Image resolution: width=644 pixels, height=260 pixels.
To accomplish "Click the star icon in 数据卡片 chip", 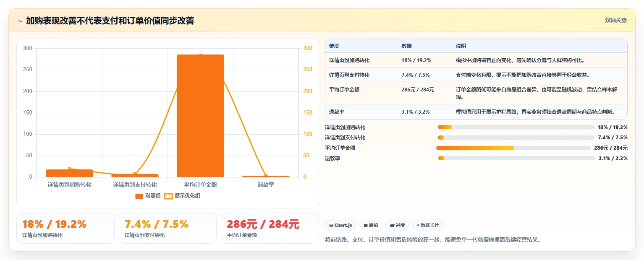I will (418, 226).
